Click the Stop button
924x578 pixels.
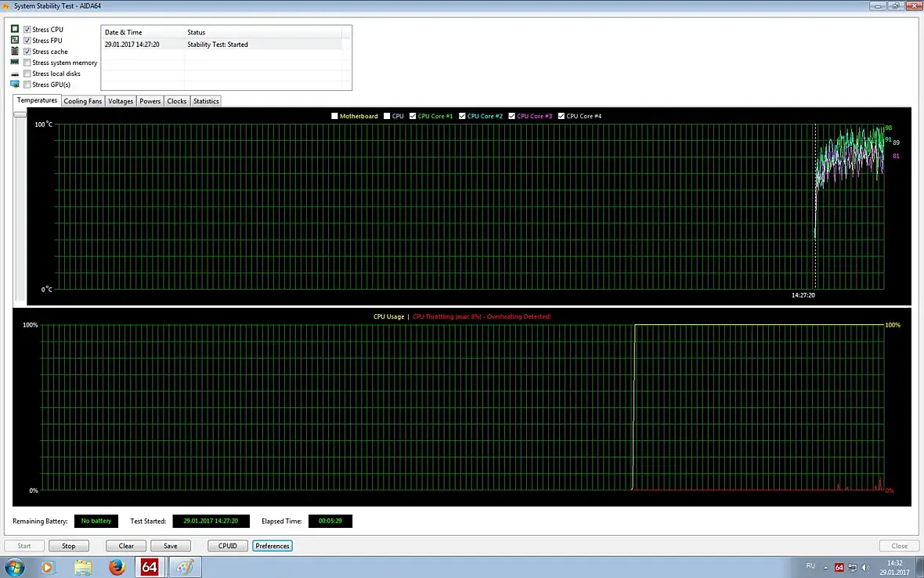click(x=68, y=546)
